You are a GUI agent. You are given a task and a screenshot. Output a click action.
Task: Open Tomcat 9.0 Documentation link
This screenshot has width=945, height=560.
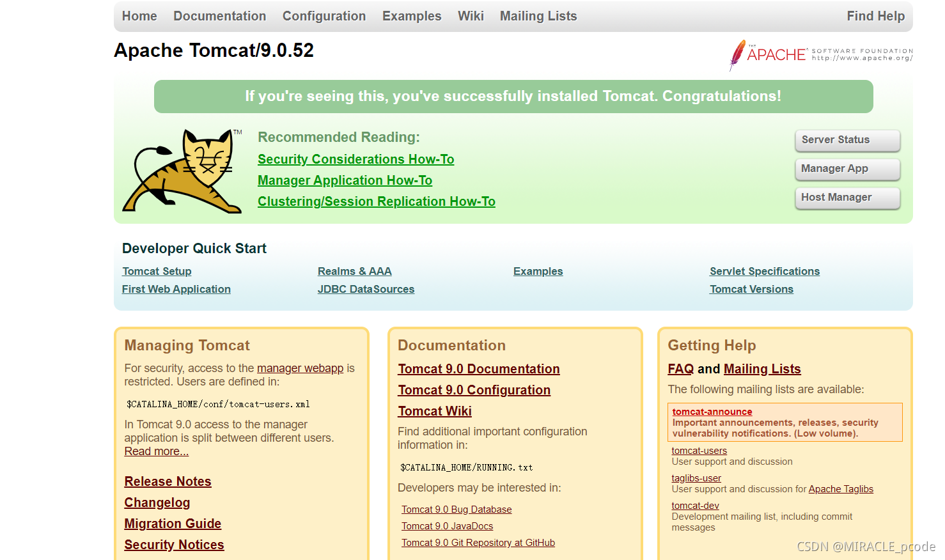pyautogui.click(x=478, y=369)
